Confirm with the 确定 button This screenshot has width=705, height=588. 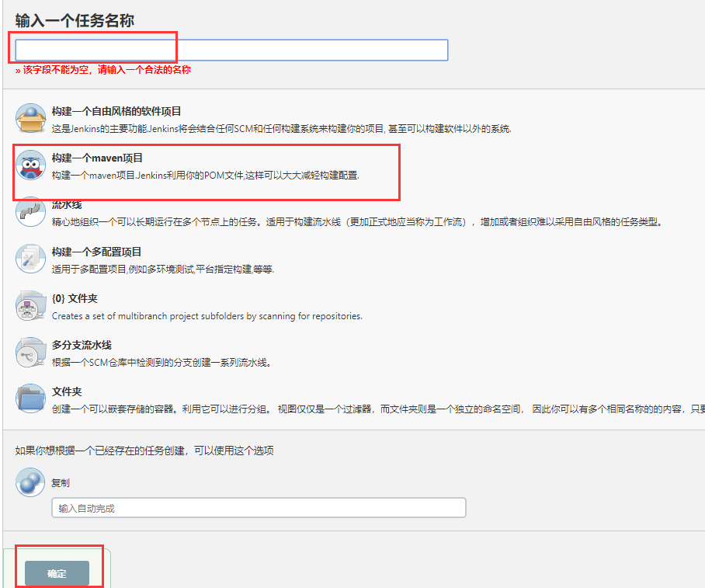pos(57,573)
